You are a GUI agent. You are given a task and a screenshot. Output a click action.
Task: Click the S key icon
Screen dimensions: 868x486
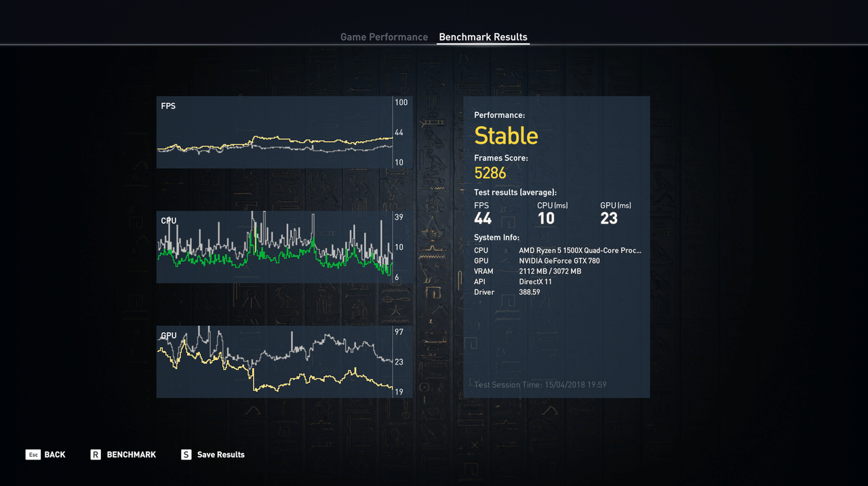pos(186,455)
